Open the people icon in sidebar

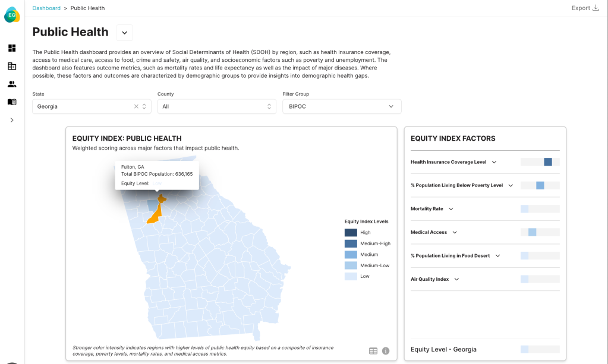(x=12, y=84)
